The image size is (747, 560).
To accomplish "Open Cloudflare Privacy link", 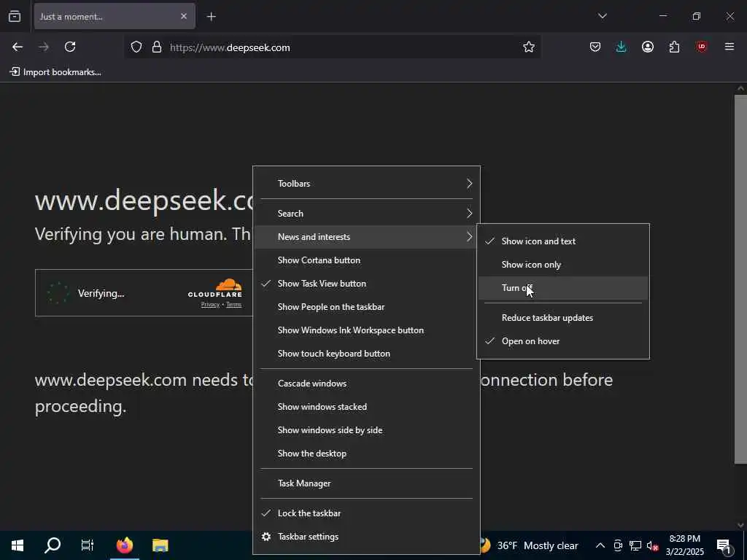I will coord(210,305).
